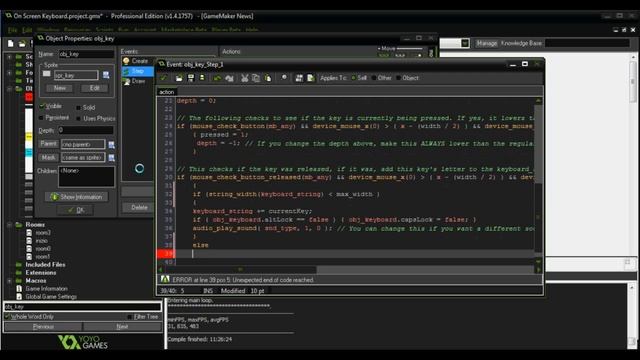Select the Self radio button
This screenshot has height=360, width=640.
[353, 78]
